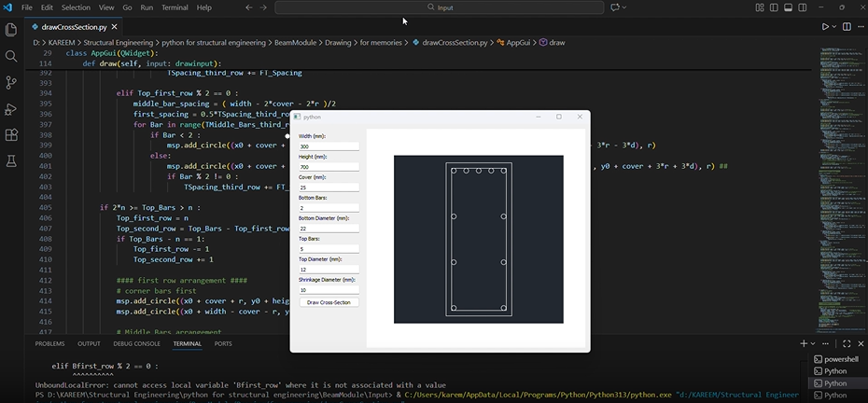Open the Explorer view in the activity bar
Viewport: 868px width, 403px height.
(x=11, y=29)
